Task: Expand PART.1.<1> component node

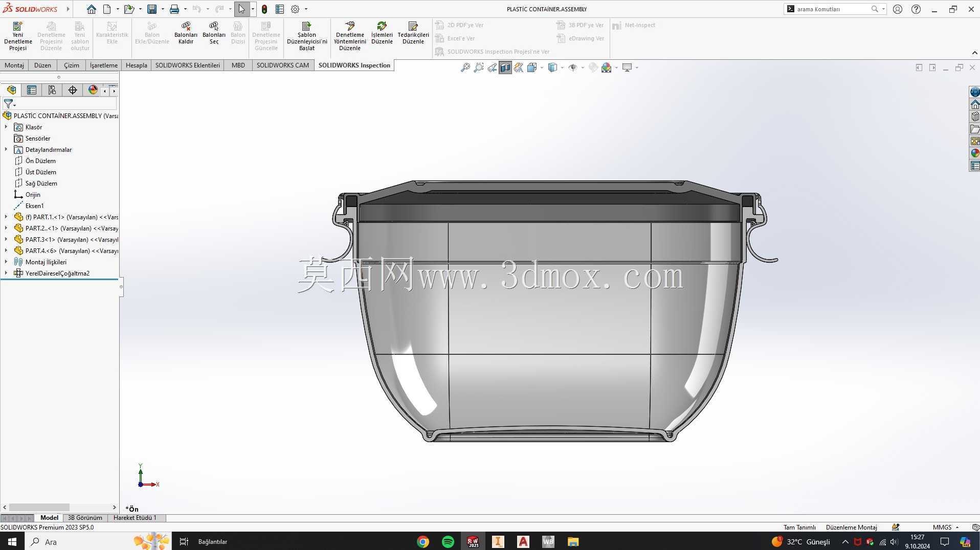Action: [6, 217]
